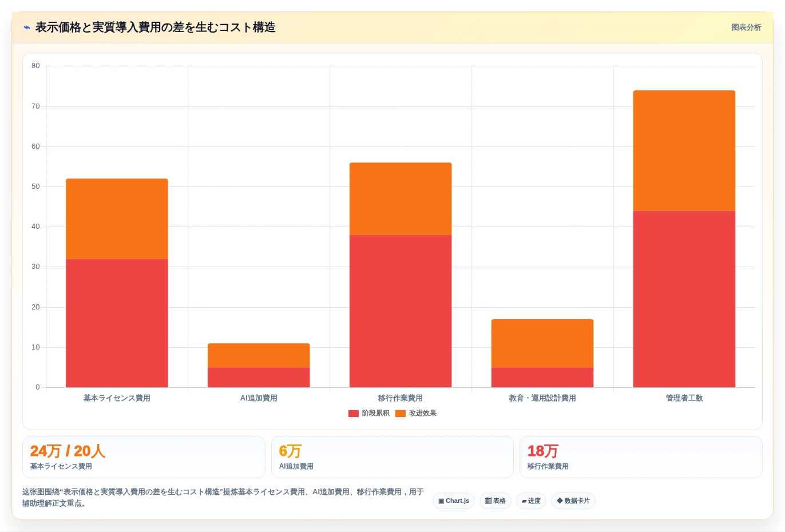
Task: Click the red 阶段累积 legend swatch
Action: click(x=354, y=414)
